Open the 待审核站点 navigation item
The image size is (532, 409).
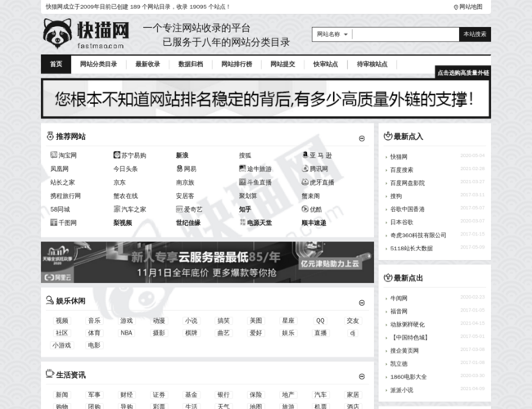point(372,64)
